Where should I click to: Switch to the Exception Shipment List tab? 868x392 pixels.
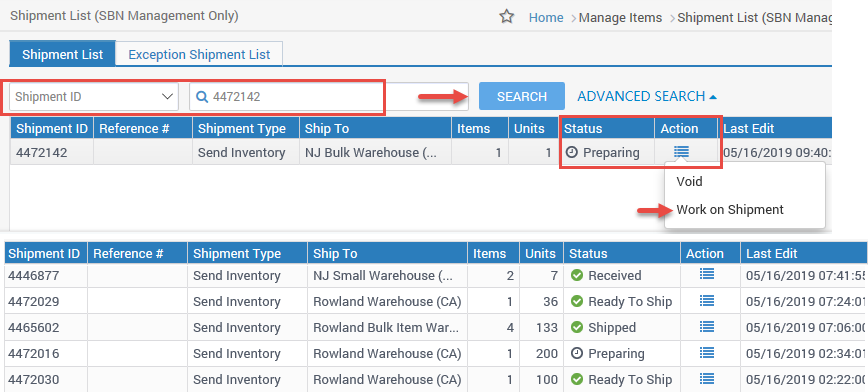click(199, 54)
